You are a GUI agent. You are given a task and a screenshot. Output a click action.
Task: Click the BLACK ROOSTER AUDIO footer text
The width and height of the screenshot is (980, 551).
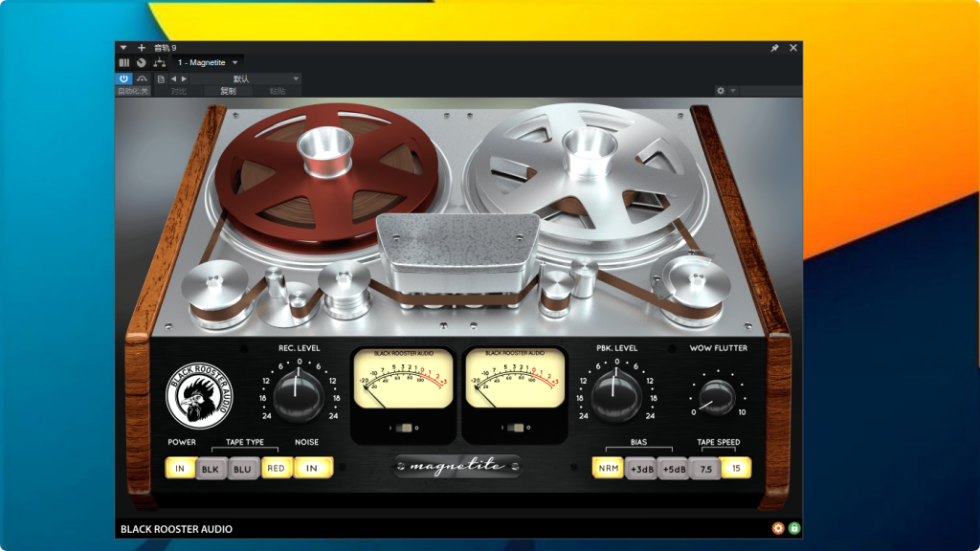(176, 529)
